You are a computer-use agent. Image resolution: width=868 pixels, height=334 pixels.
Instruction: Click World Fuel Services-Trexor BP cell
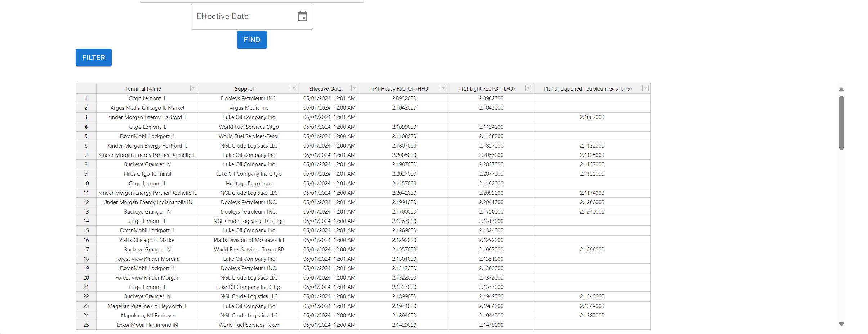click(x=249, y=250)
